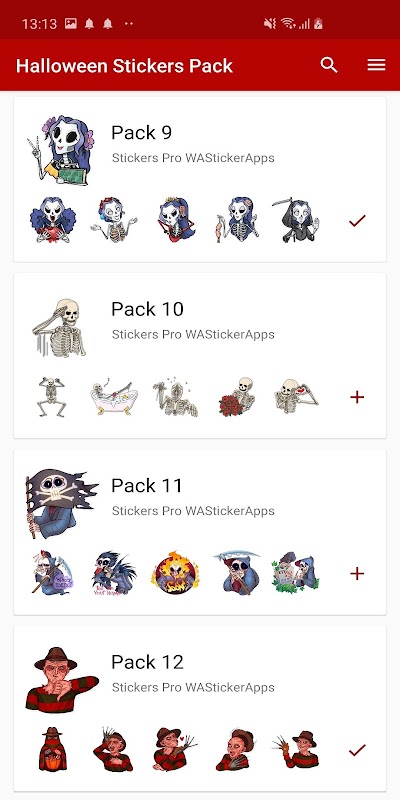This screenshot has height=800, width=400.
Task: Tap the Halloween Stickers Pack header title
Action: (124, 66)
